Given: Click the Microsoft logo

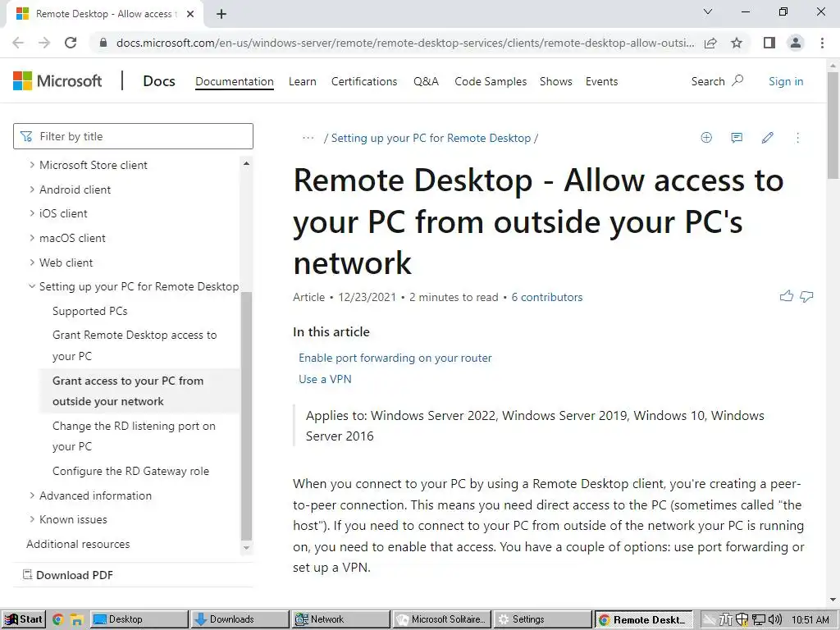Looking at the screenshot, I should click(57, 81).
